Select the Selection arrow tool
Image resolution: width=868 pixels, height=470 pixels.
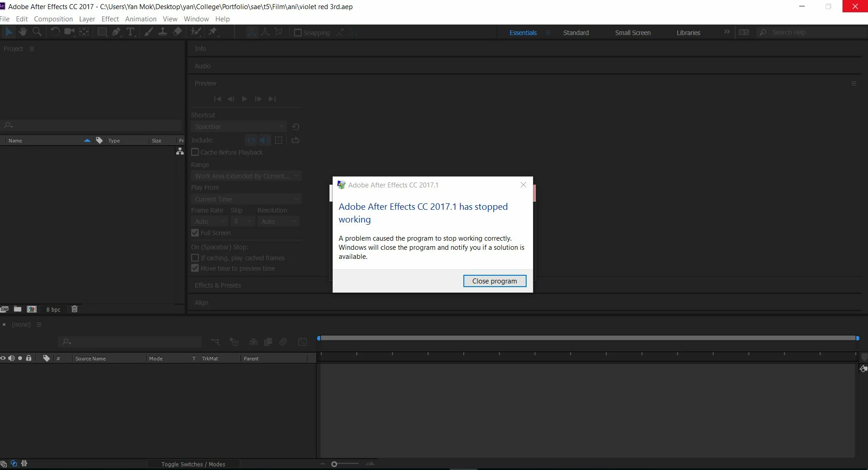[9, 32]
